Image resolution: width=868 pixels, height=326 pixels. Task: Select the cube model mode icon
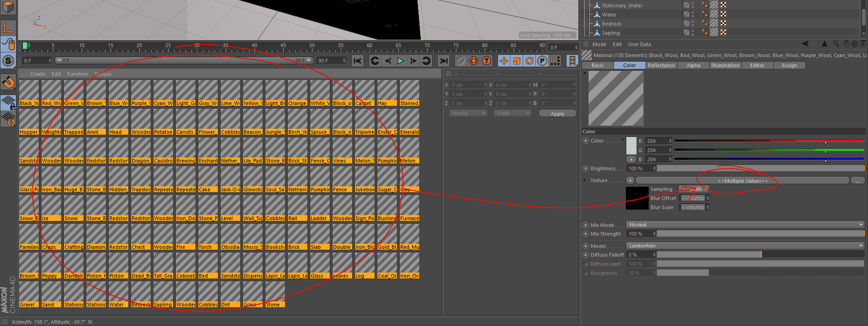click(x=8, y=8)
